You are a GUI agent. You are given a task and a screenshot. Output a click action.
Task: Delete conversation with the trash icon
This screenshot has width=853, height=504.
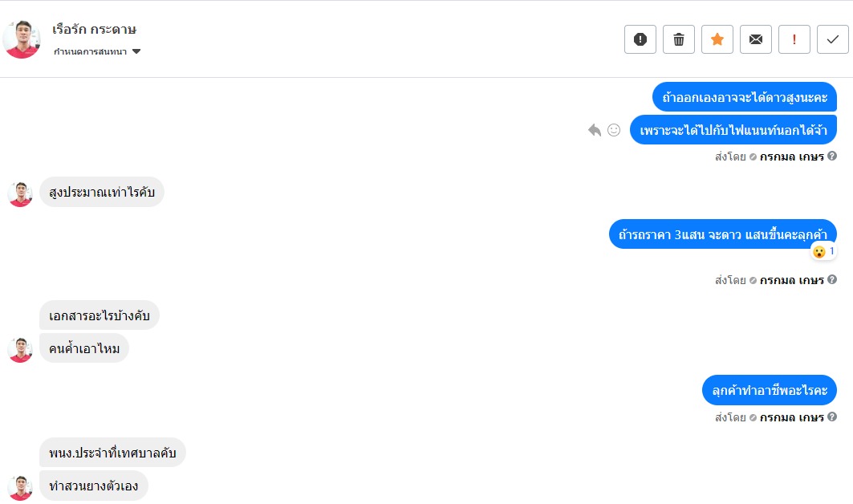679,39
